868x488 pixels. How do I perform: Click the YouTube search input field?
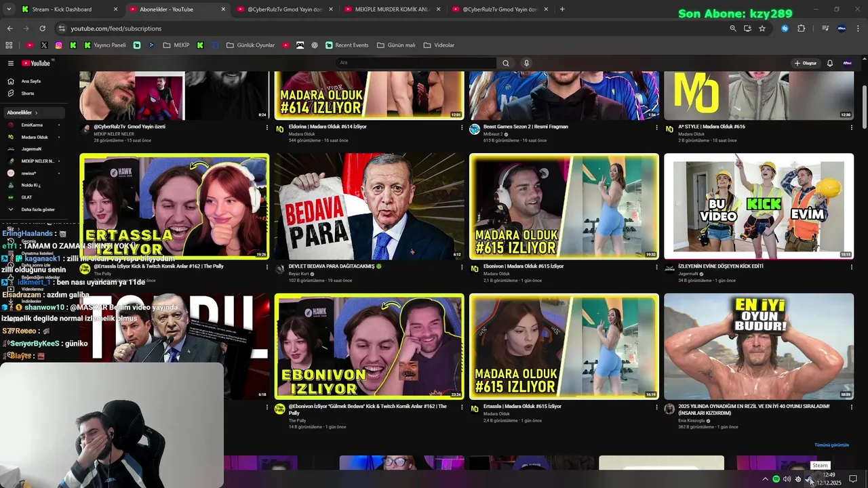click(x=417, y=63)
